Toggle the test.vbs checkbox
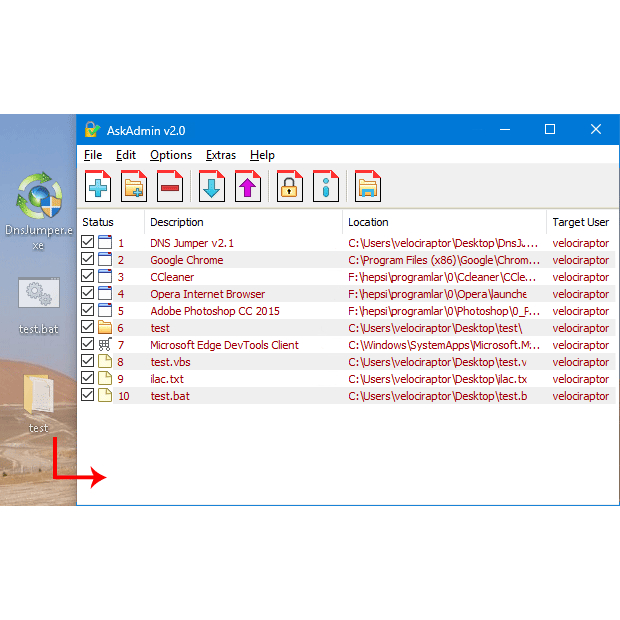The image size is (620, 620). [x=87, y=361]
